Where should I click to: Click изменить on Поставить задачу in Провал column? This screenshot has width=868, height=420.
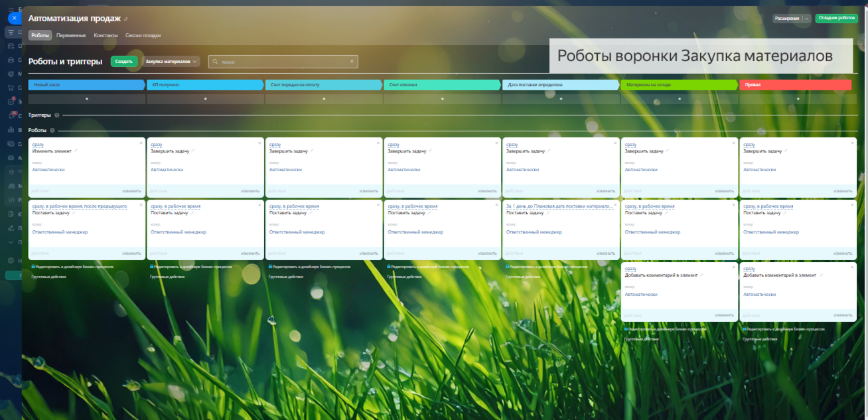click(x=843, y=253)
